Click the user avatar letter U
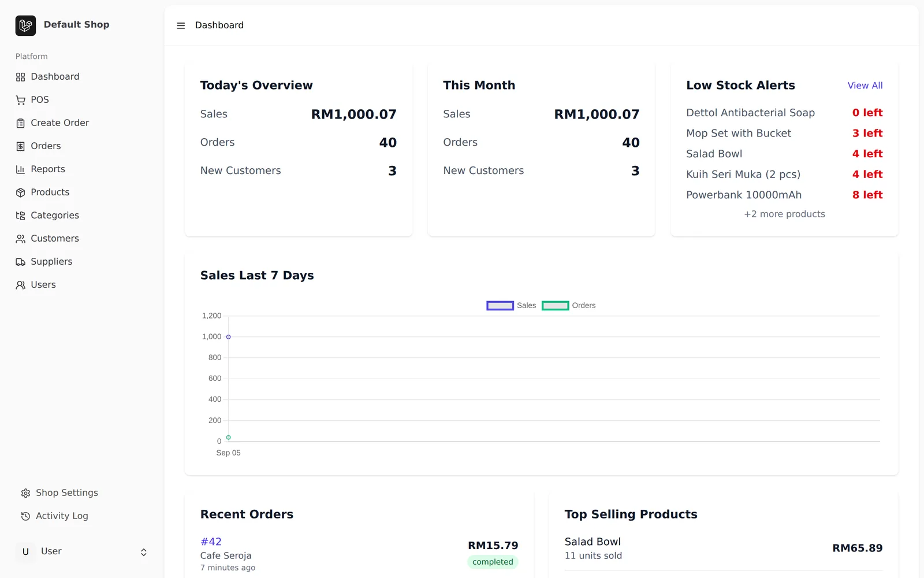Image resolution: width=924 pixels, height=578 pixels. 25,552
